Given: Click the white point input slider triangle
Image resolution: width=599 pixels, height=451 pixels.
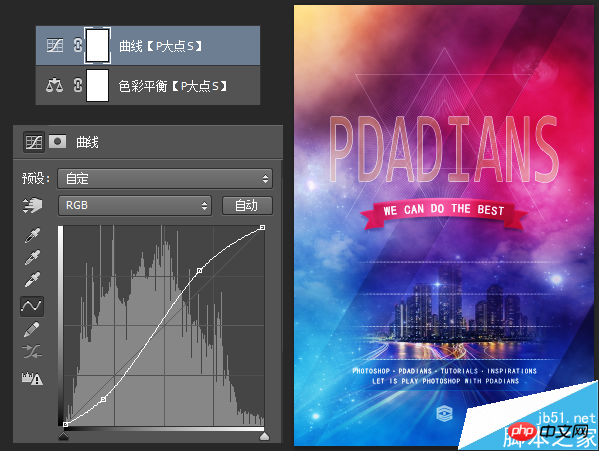Looking at the screenshot, I should tap(264, 436).
